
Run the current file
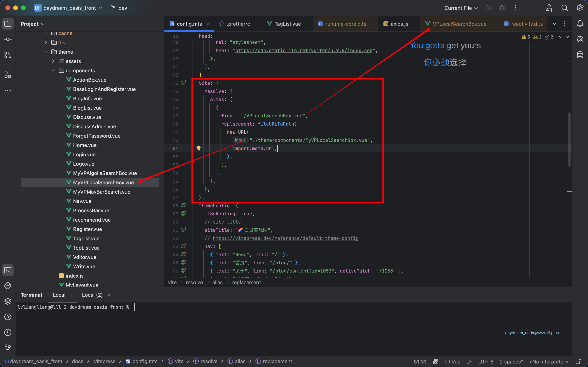click(489, 8)
